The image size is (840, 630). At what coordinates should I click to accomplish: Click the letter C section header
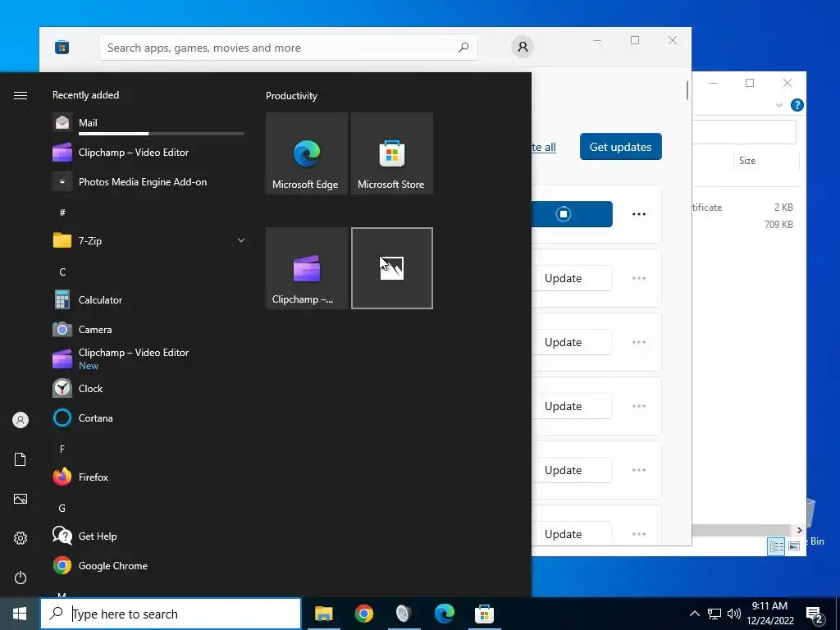pyautogui.click(x=62, y=272)
